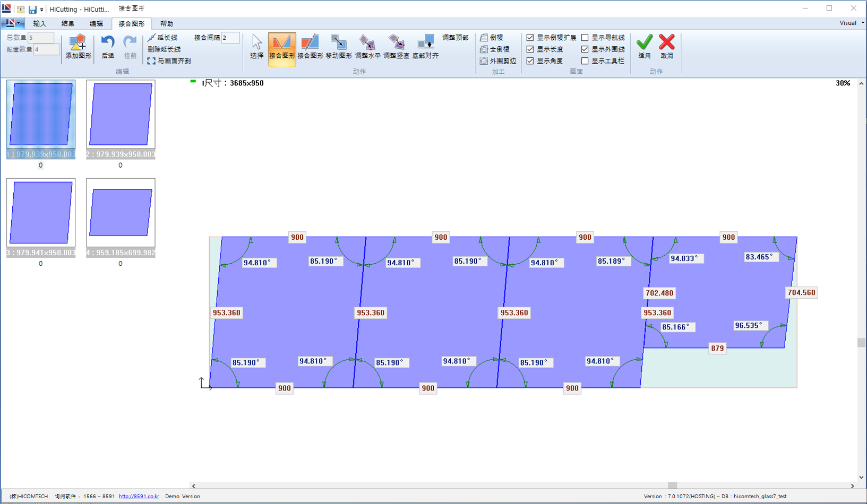867x504 pixels.
Task: Open the 帮助 (Help) tab
Action: (167, 23)
